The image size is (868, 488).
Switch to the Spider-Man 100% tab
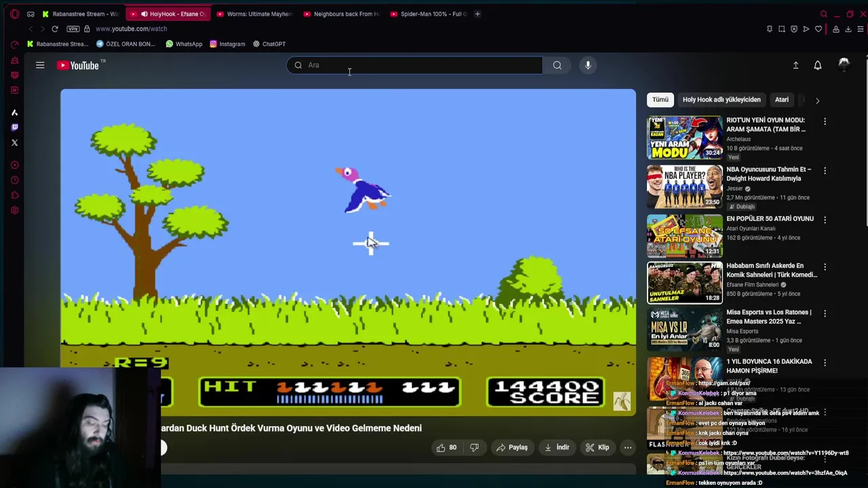coord(428,14)
